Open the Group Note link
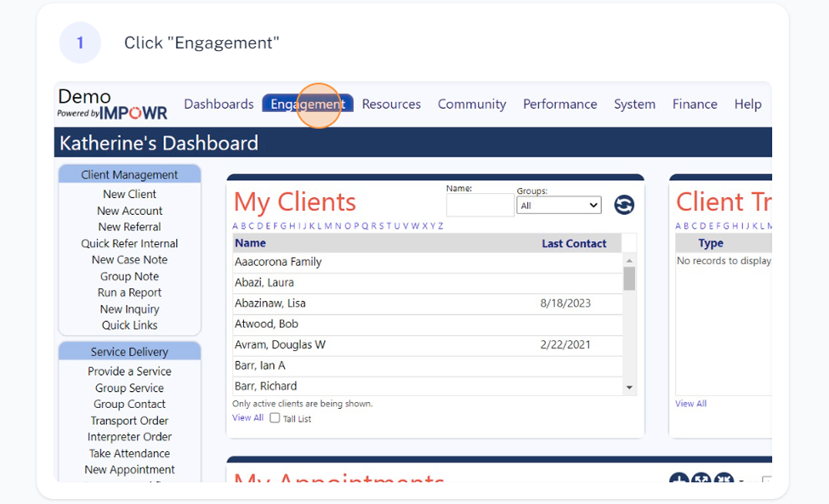The width and height of the screenshot is (829, 504). point(129,276)
